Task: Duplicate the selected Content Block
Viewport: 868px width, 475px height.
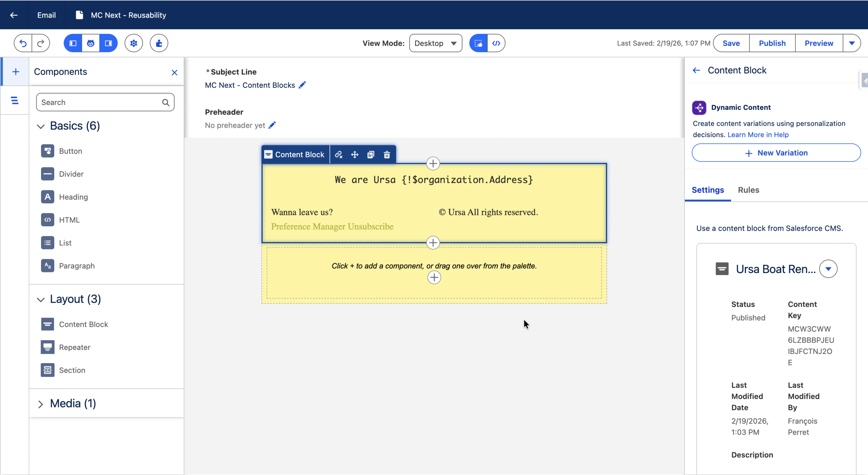Action: tap(371, 155)
